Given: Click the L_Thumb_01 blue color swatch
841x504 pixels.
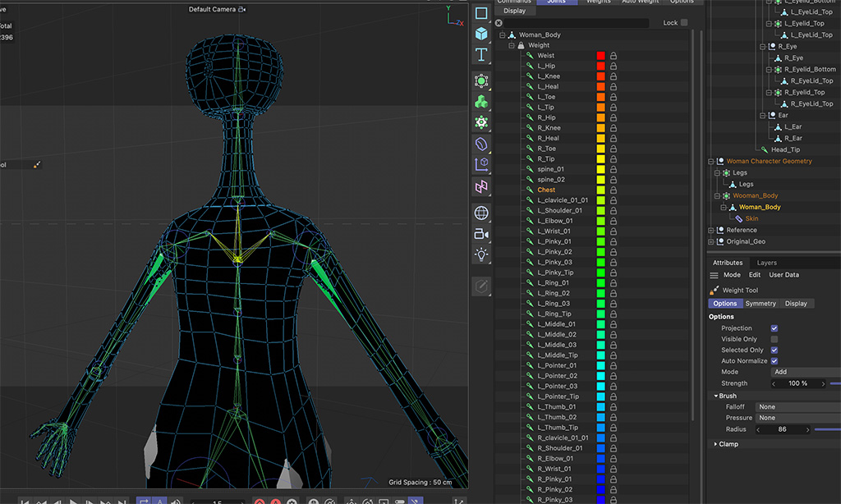Looking at the screenshot, I should (600, 407).
